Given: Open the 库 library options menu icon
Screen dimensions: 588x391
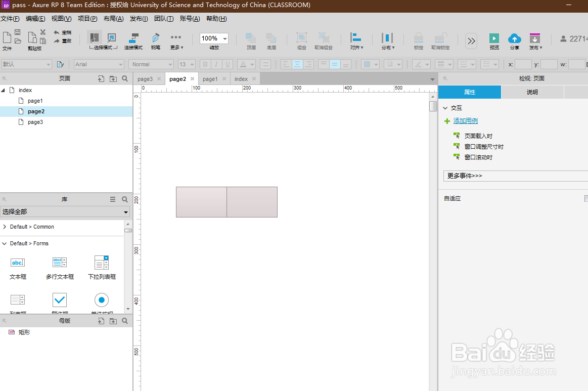Looking at the screenshot, I should [x=113, y=199].
